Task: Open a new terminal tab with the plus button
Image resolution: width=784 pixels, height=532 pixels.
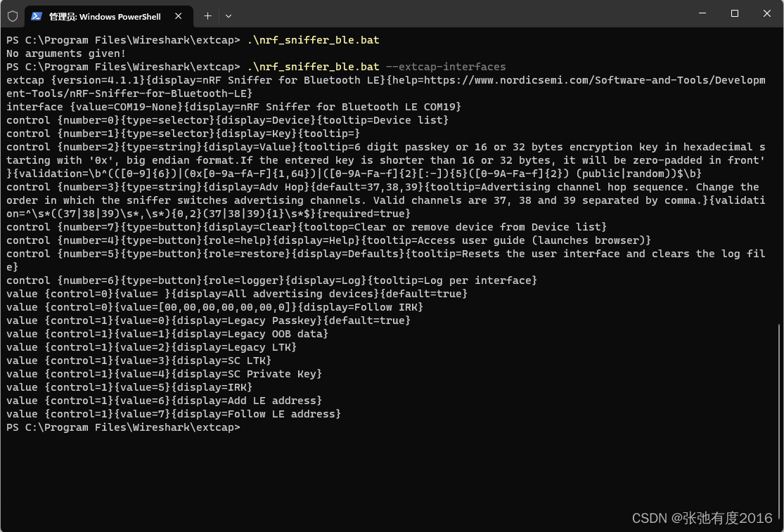Action: (207, 16)
